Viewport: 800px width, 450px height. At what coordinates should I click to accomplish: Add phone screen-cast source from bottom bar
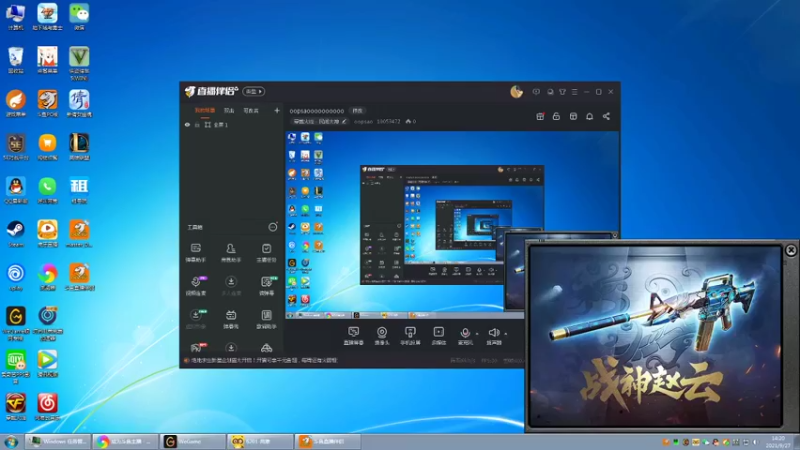[x=410, y=336]
